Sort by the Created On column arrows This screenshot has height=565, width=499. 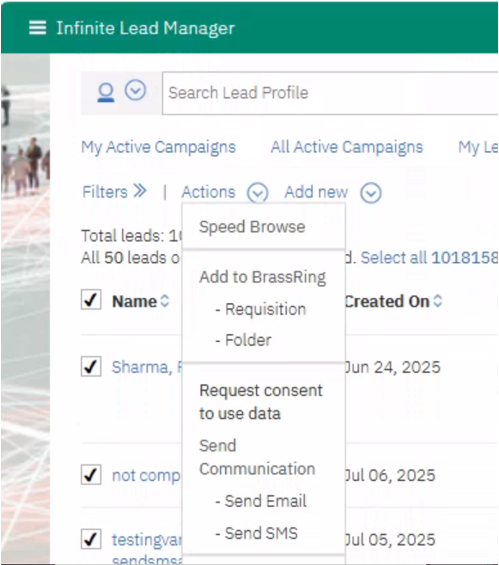(x=437, y=301)
